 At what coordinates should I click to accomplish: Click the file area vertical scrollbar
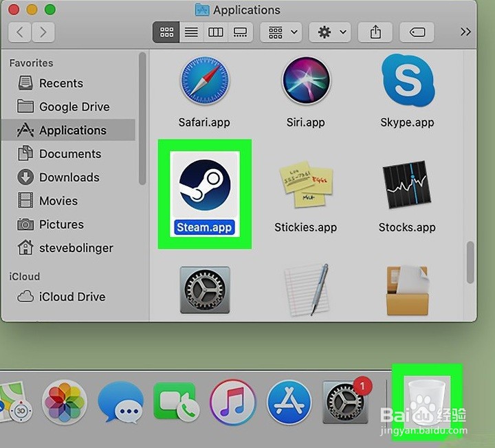pyautogui.click(x=470, y=262)
